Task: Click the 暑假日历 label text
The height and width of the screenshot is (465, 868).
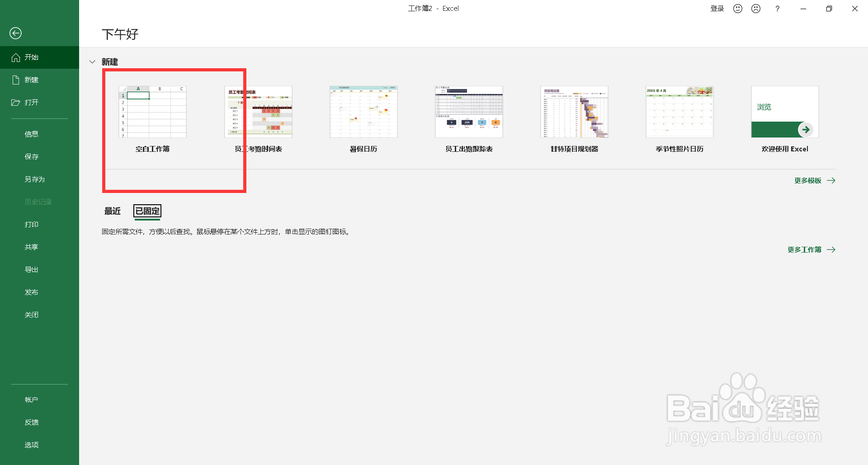Action: click(x=363, y=149)
